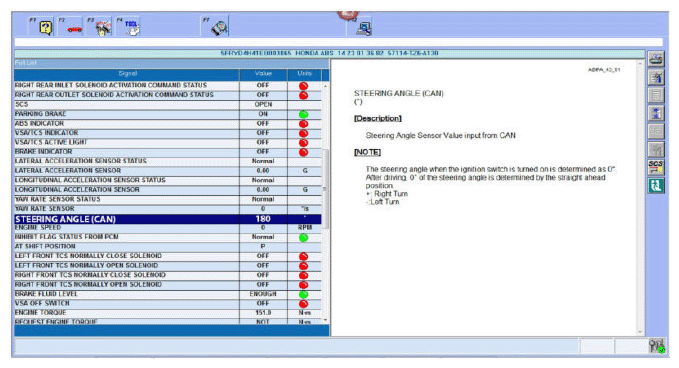Image resolution: width=679 pixels, height=368 pixels.
Task: Select INHIBIT FLAG STATUS FROM PCM row
Action: 168,237
